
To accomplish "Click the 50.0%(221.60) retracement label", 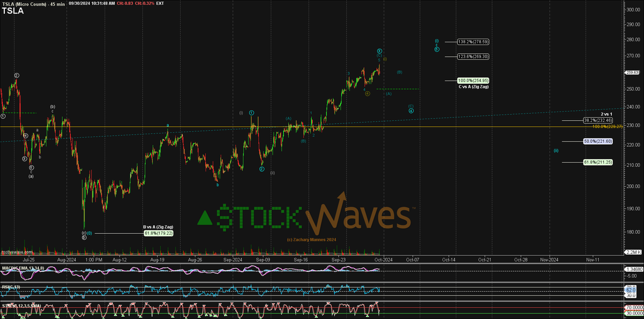I will (598, 142).
